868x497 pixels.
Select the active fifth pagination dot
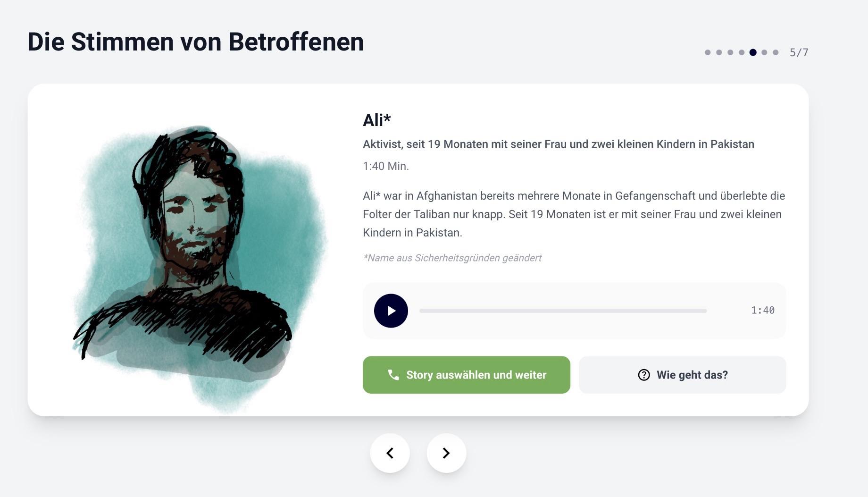point(753,52)
